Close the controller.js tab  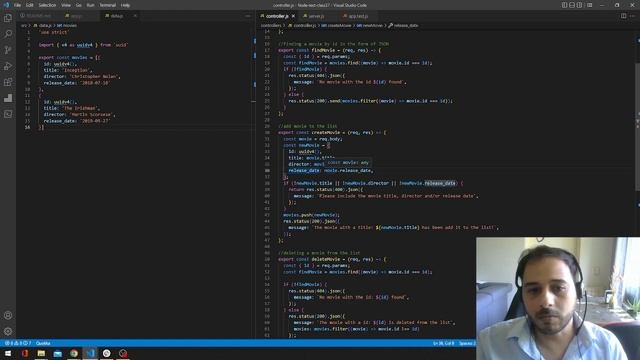[x=293, y=16]
